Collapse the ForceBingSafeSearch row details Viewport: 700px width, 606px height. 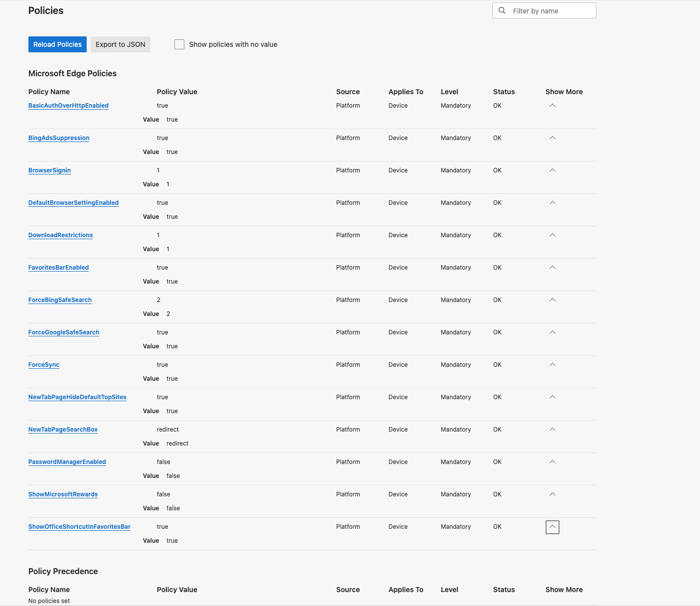coord(552,300)
